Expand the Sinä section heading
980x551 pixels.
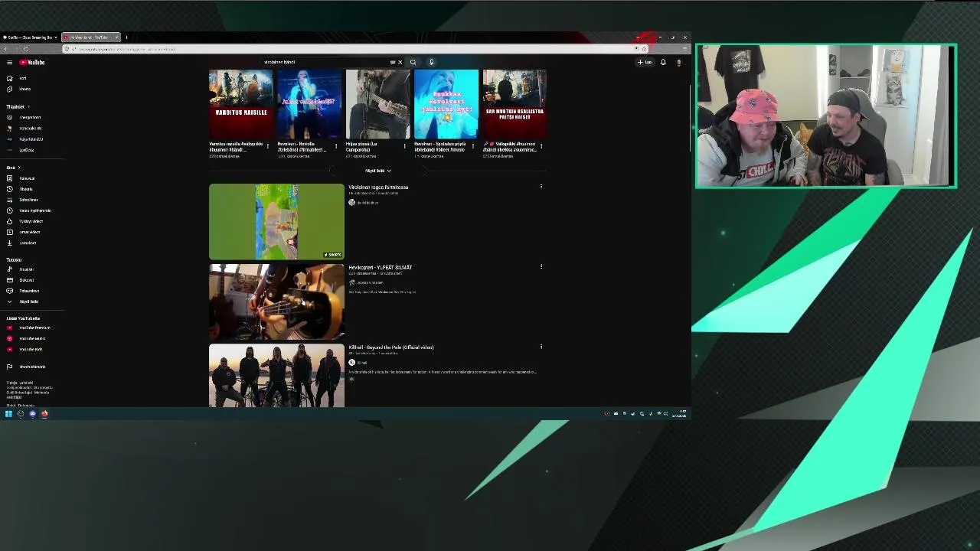[x=12, y=167]
